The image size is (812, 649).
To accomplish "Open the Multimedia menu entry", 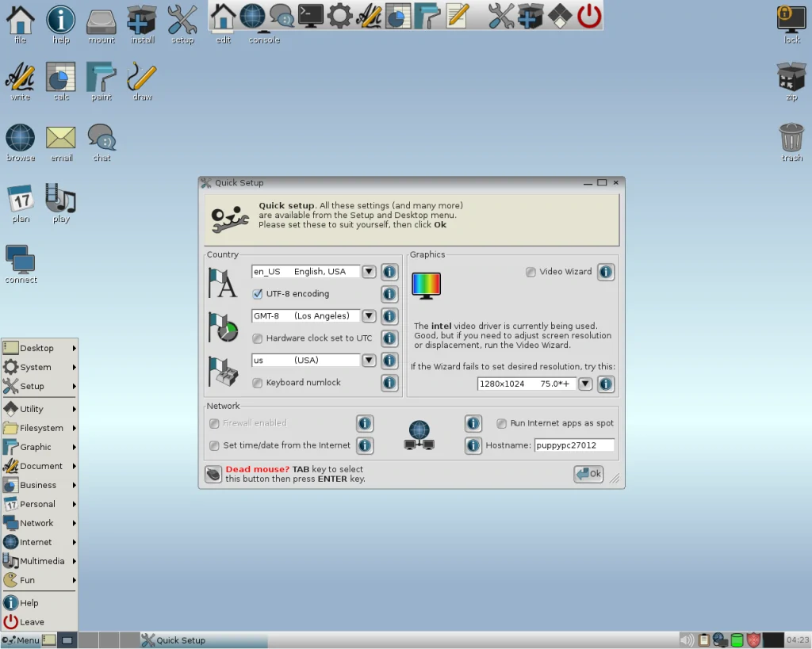I will (x=40, y=561).
